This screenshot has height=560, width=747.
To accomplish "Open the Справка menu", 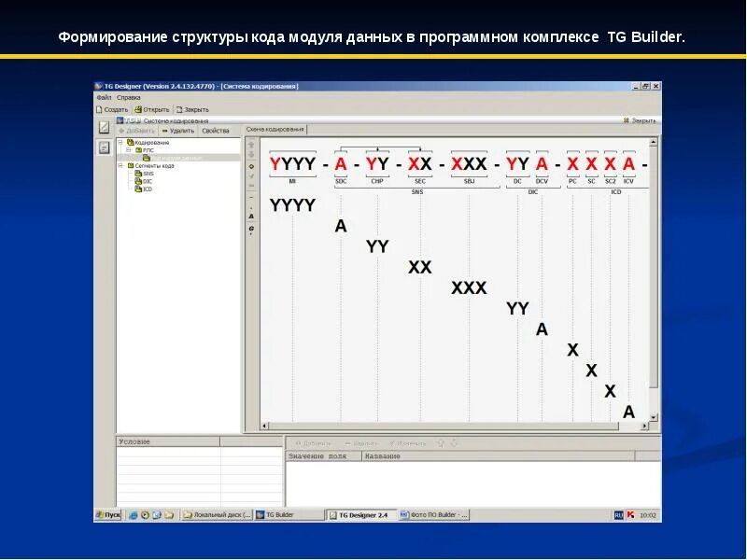I will (129, 98).
